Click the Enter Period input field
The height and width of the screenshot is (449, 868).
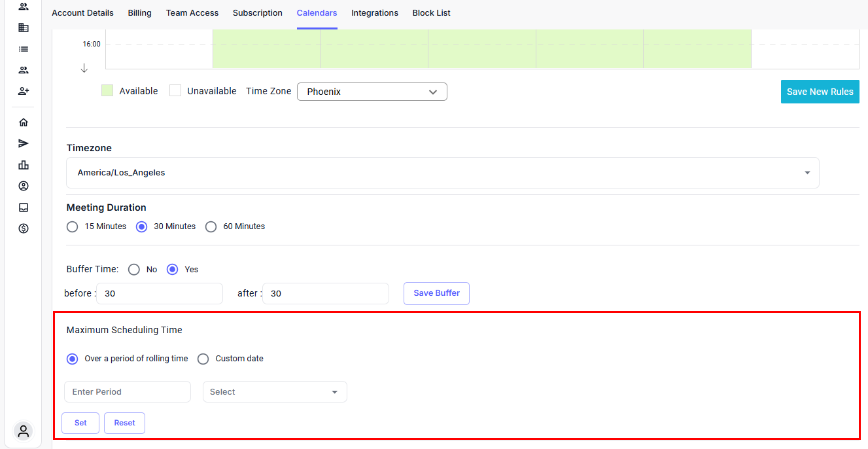[x=128, y=392]
